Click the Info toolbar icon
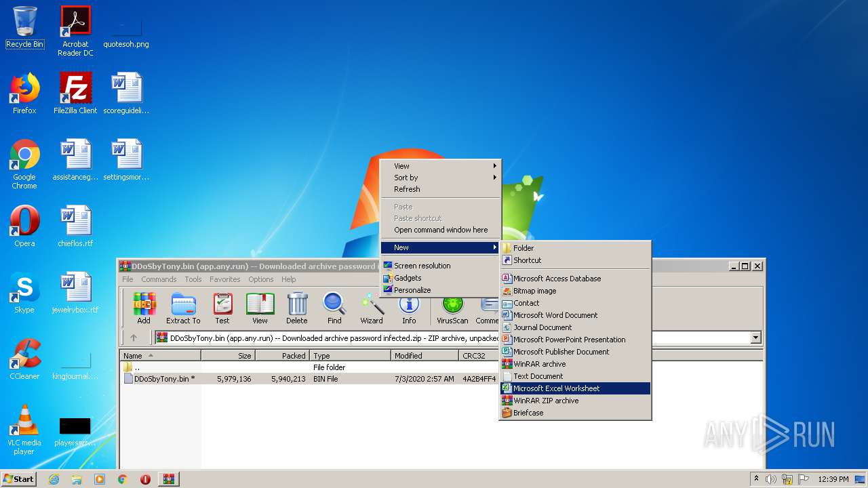The image size is (868, 488). (409, 308)
